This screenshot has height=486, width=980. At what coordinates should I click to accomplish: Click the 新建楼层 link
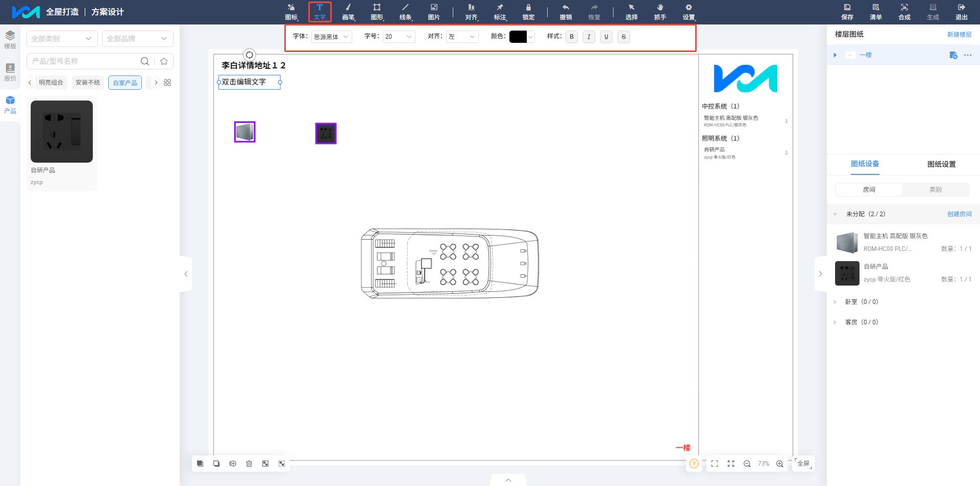click(960, 35)
